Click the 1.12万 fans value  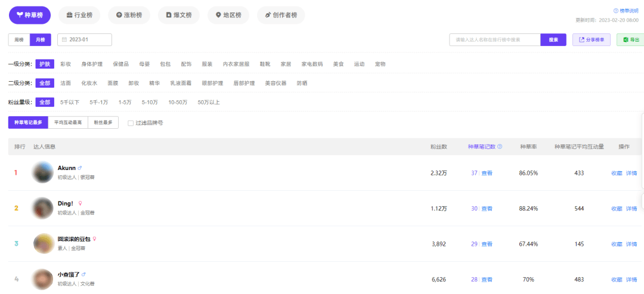[x=439, y=209]
